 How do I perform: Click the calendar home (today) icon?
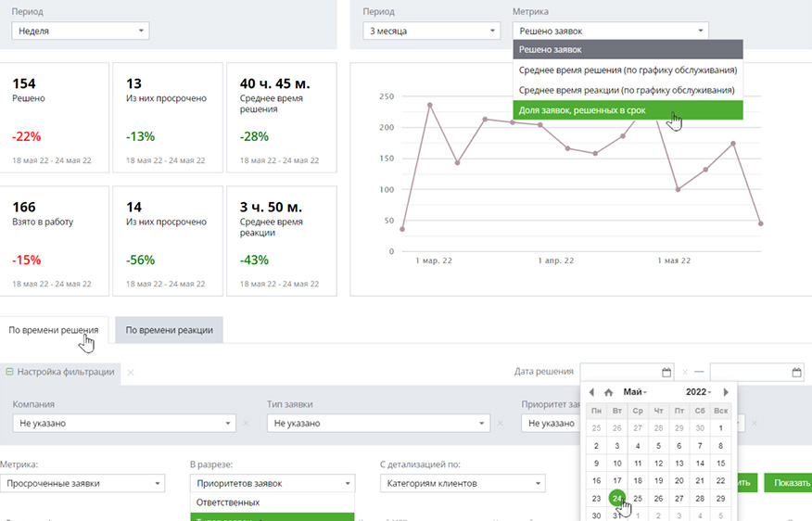(608, 392)
